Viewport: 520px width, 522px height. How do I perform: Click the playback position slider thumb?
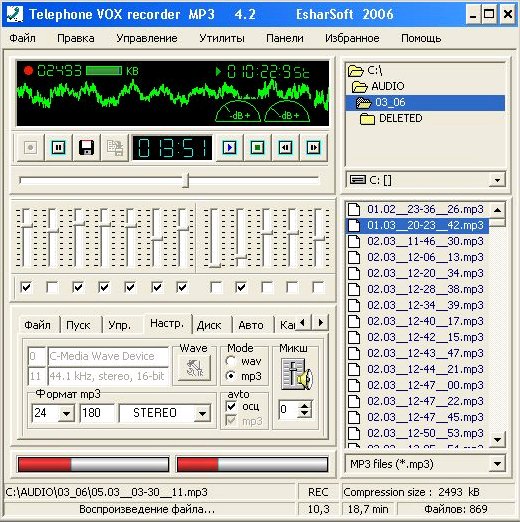pos(187,180)
